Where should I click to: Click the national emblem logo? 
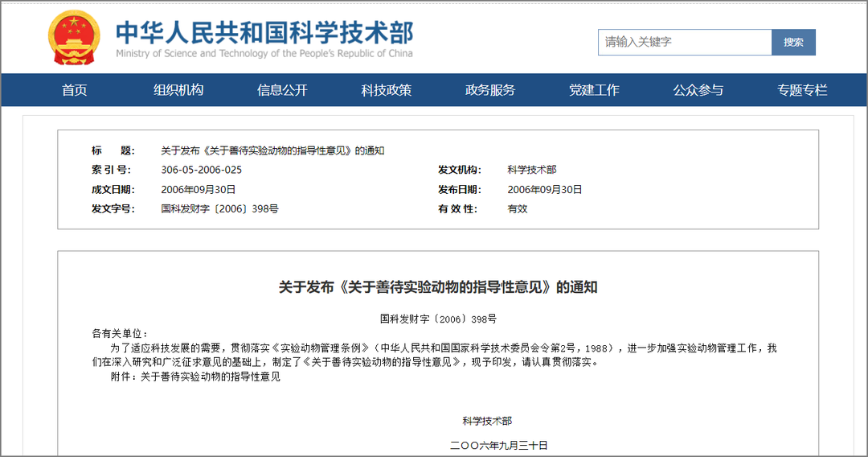pyautogui.click(x=74, y=38)
